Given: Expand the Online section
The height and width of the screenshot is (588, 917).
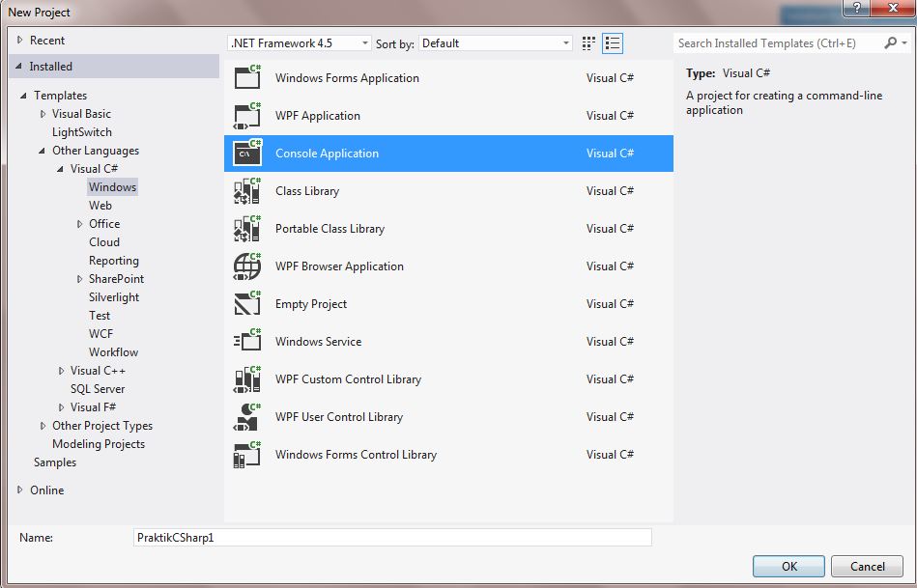Looking at the screenshot, I should tap(20, 490).
